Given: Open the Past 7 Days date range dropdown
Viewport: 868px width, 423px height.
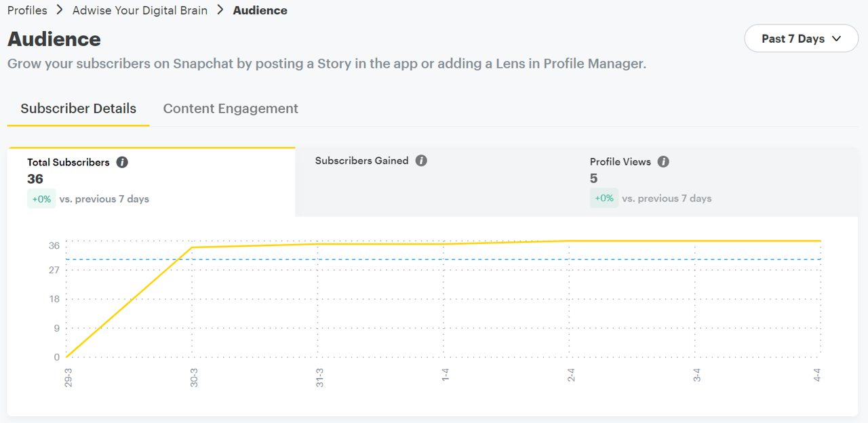Looking at the screenshot, I should [800, 39].
